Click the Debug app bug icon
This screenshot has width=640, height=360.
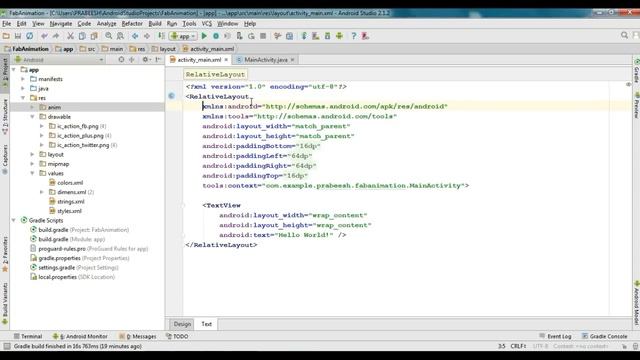216,36
